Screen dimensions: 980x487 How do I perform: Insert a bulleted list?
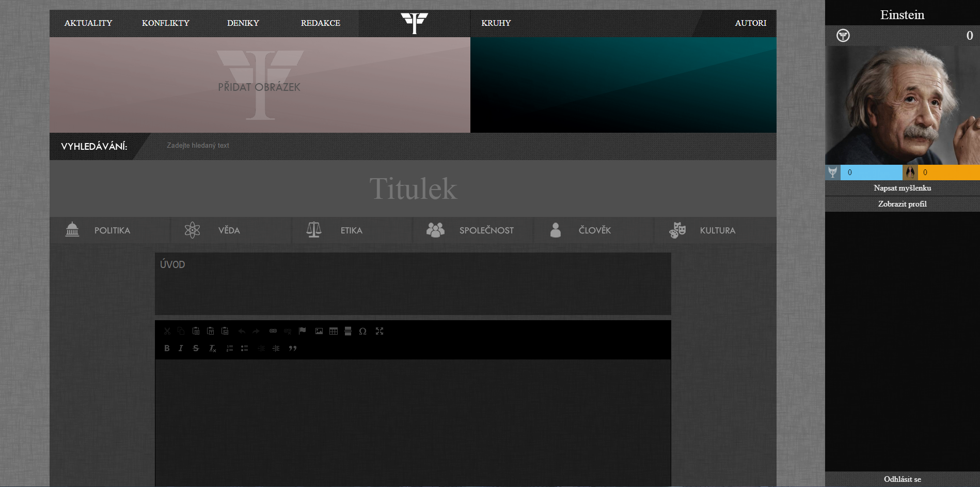245,348
